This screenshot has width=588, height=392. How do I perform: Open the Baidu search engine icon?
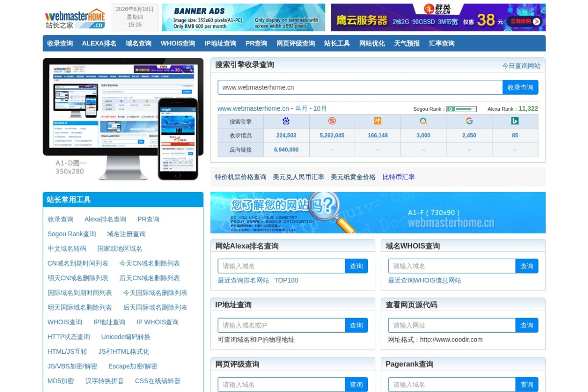286,121
